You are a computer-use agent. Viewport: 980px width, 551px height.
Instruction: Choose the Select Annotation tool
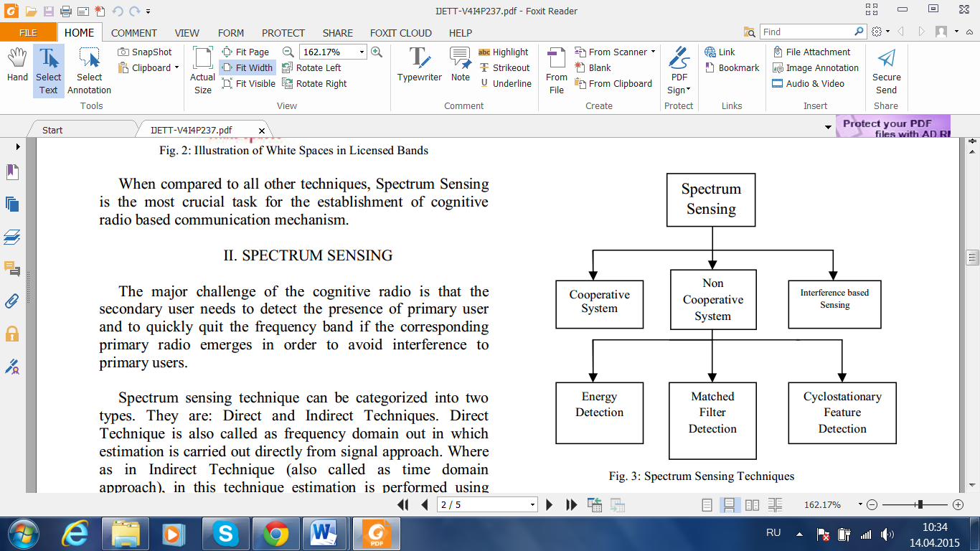(89, 71)
